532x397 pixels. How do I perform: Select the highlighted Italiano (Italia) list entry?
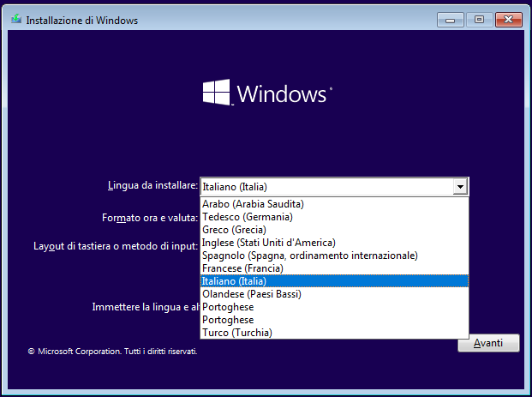(x=334, y=281)
